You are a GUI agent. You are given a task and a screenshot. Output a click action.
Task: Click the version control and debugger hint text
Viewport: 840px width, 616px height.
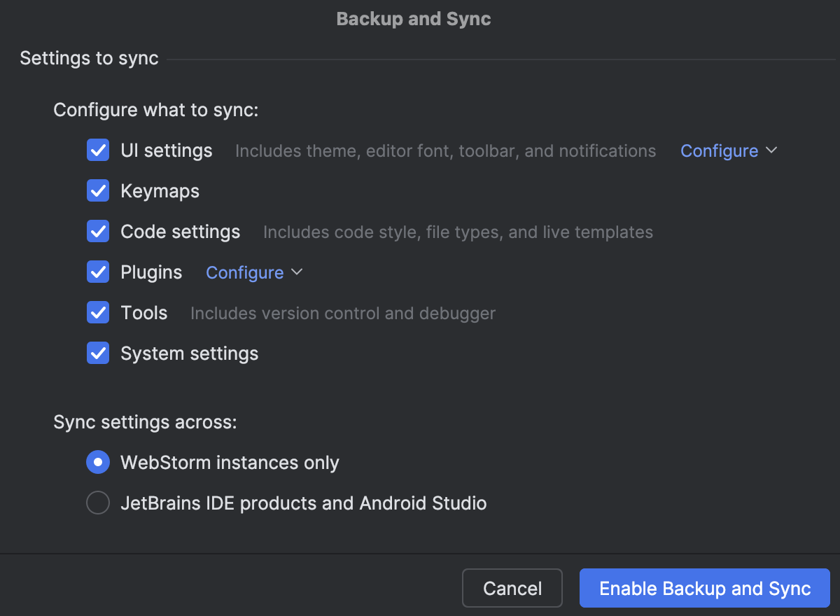point(342,313)
